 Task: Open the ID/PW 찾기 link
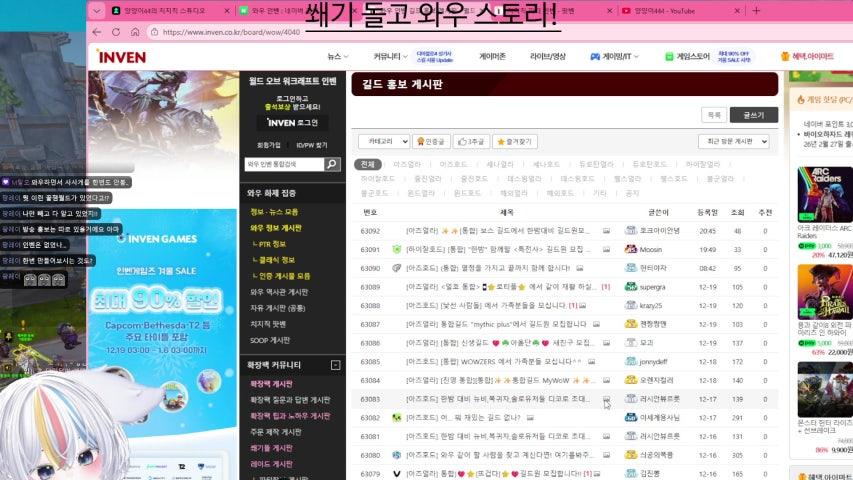312,145
